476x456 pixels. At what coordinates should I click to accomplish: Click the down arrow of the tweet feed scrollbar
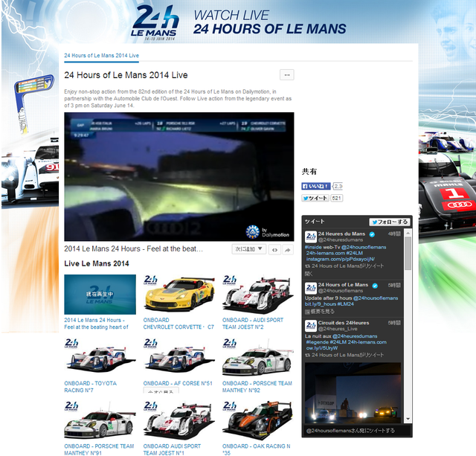point(408,419)
